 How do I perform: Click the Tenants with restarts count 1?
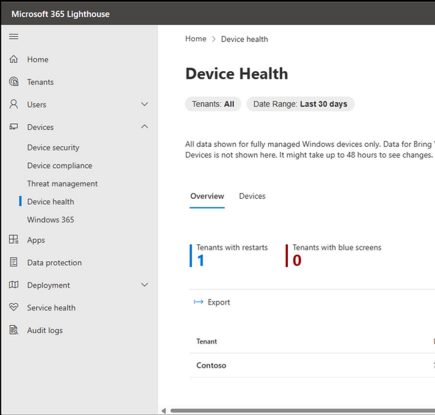[200, 261]
